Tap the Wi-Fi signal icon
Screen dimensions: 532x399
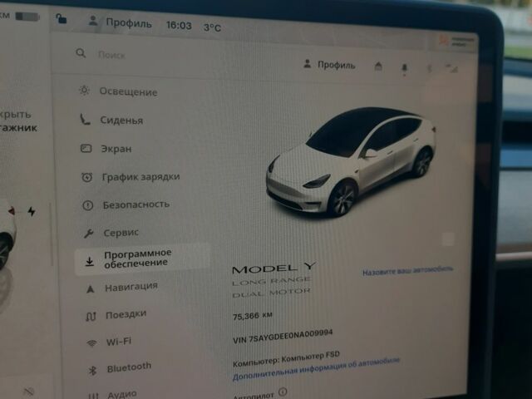(91, 343)
